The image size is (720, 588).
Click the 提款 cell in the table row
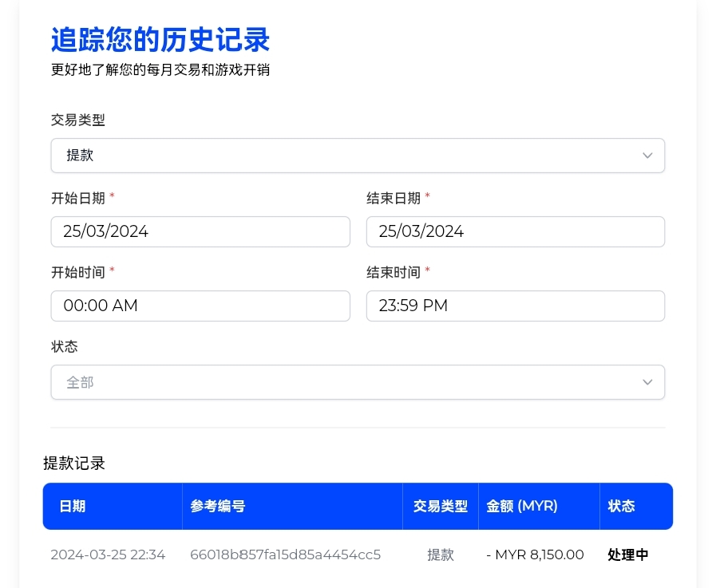point(440,554)
